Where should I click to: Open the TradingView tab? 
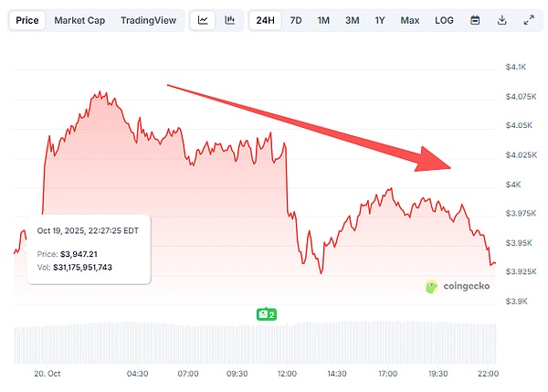point(149,19)
